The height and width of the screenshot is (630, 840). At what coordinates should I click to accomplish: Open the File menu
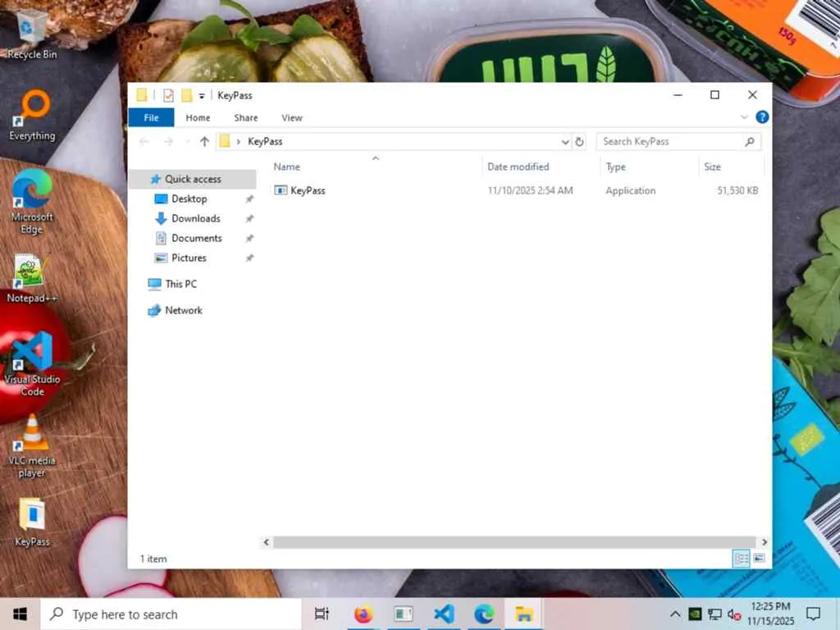pyautogui.click(x=151, y=117)
